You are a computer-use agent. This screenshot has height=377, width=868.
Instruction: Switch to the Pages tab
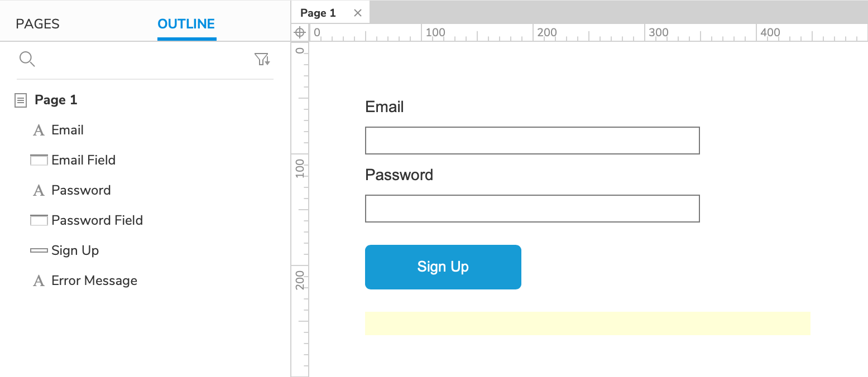pos(37,24)
